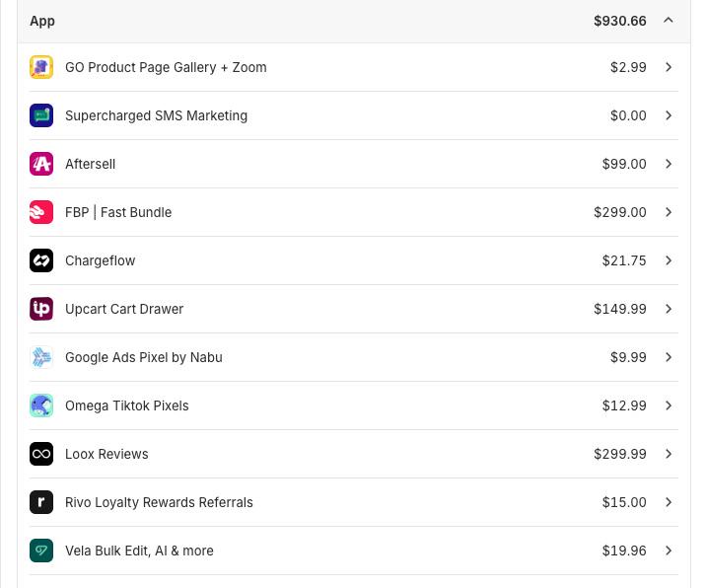
Task: Open the Rivo Loyalty Rewards Referrals entry
Action: tap(159, 502)
